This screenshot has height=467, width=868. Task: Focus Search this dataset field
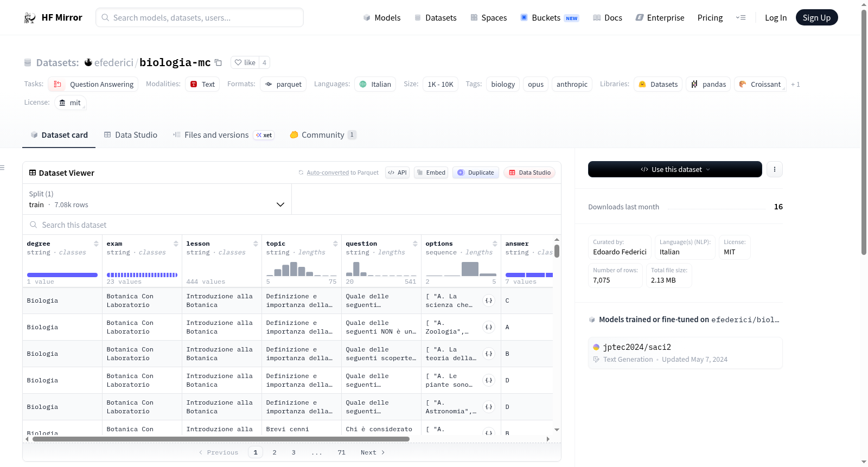click(x=292, y=225)
